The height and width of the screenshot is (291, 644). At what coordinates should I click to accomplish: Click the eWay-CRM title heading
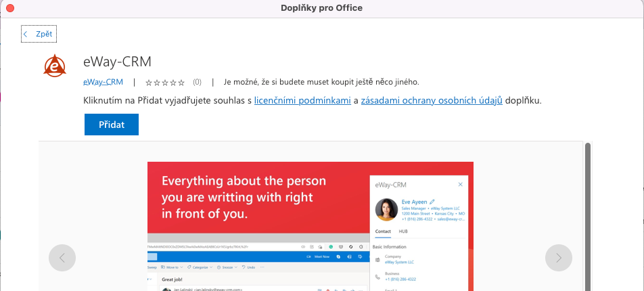pos(118,62)
